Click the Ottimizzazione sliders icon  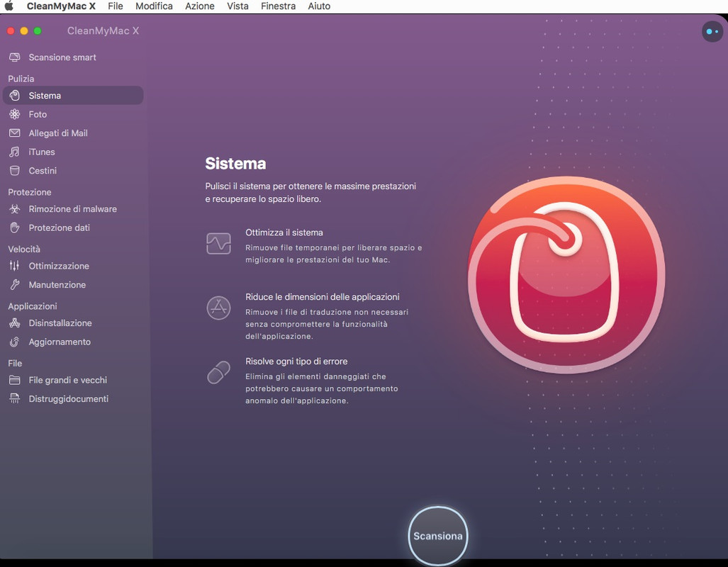(15, 266)
